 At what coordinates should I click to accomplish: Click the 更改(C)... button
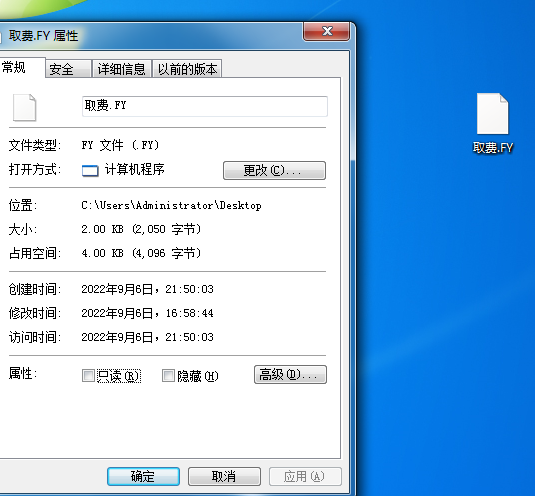click(x=274, y=170)
